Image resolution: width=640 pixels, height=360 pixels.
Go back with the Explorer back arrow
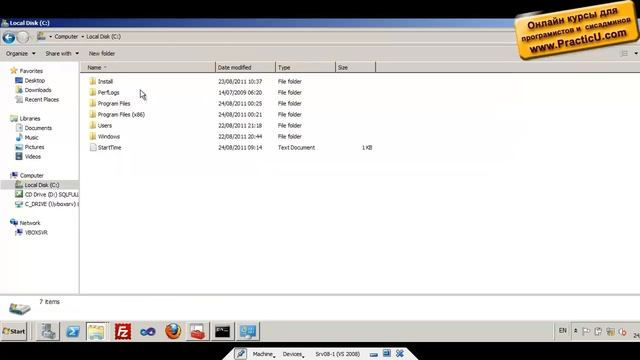point(9,38)
